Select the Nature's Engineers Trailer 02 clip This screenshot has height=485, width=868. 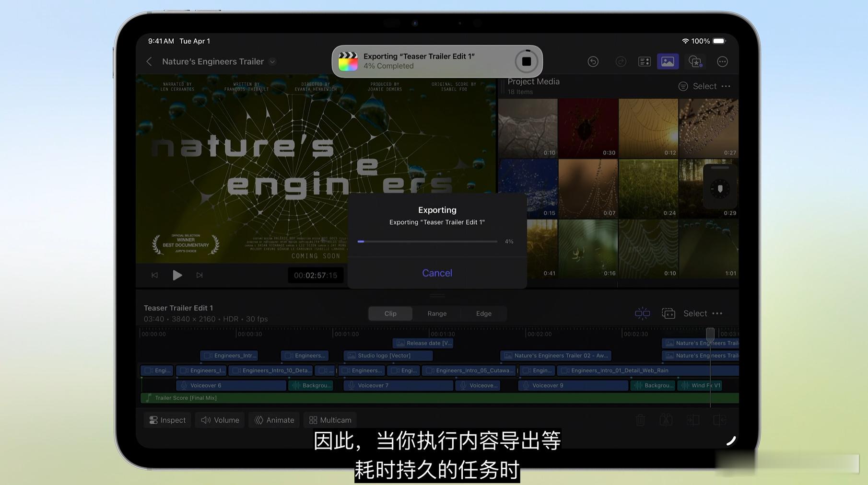556,356
